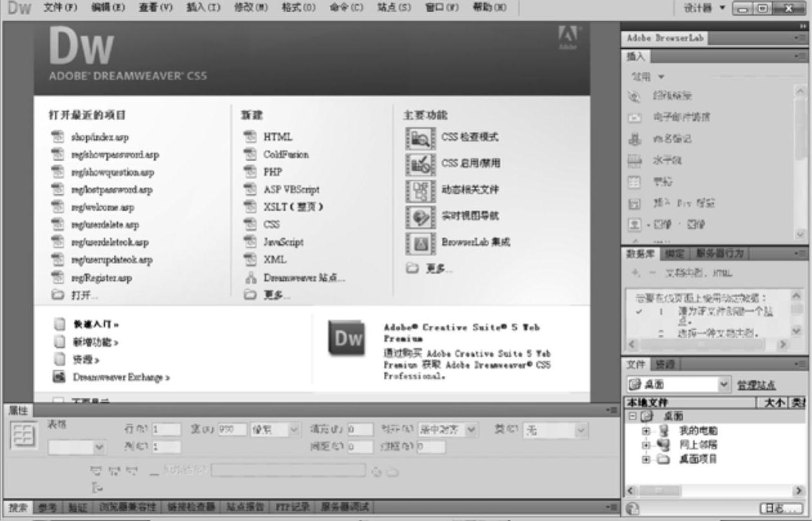The height and width of the screenshot is (521, 812).
Task: Switch to the 链接检查器 tab
Action: [x=192, y=507]
